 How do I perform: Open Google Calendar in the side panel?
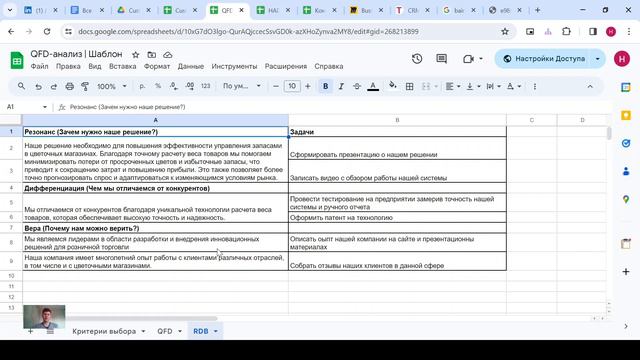[x=626, y=88]
